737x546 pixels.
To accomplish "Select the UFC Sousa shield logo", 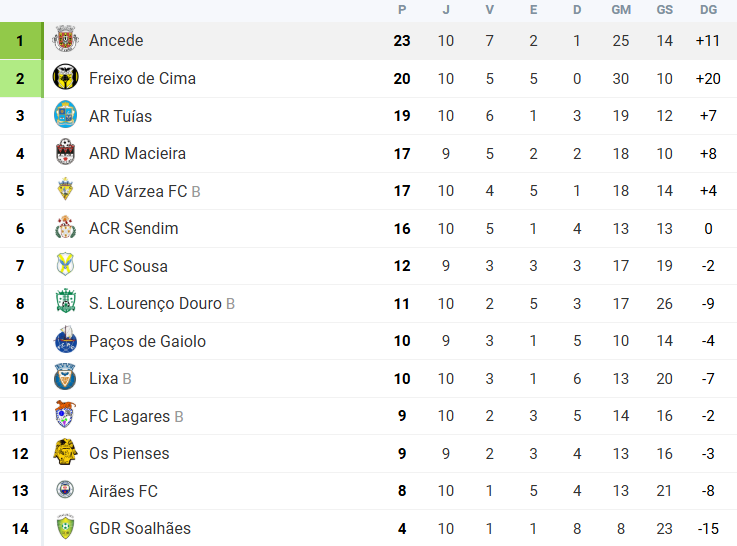I will click(65, 265).
